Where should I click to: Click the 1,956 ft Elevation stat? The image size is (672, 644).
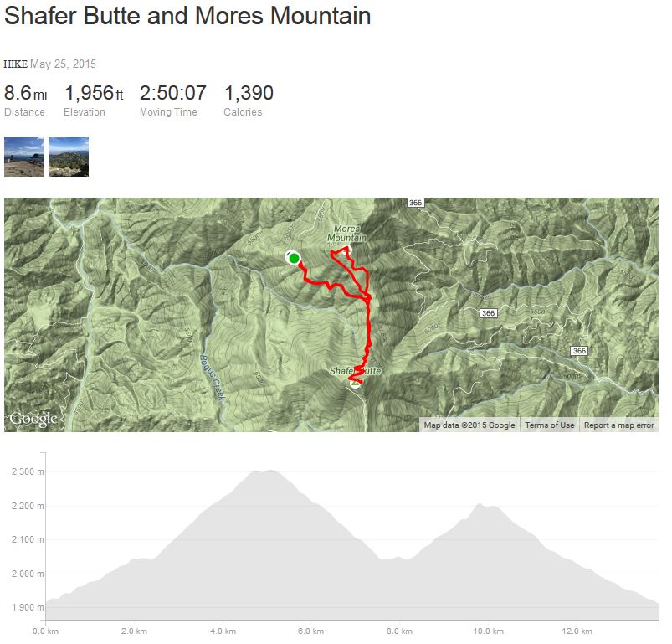pyautogui.click(x=94, y=93)
